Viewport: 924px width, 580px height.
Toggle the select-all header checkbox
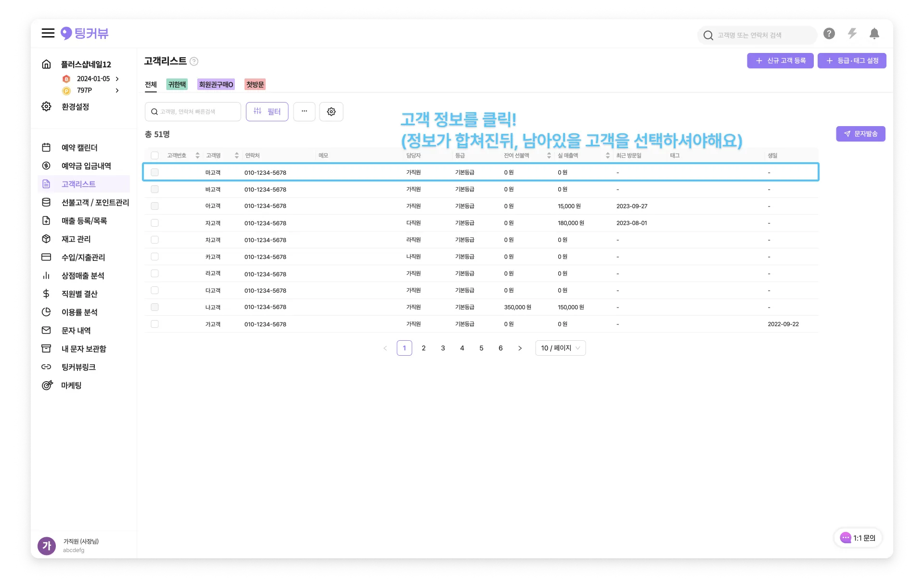tap(154, 155)
